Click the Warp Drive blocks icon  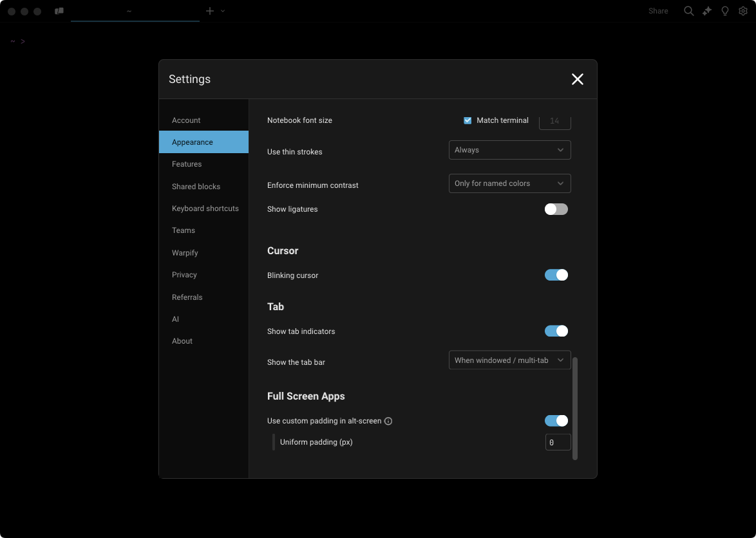coord(59,11)
